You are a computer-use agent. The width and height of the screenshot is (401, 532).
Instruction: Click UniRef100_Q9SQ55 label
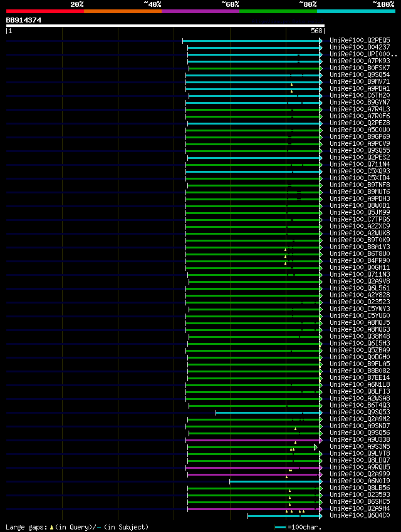pos(360,151)
